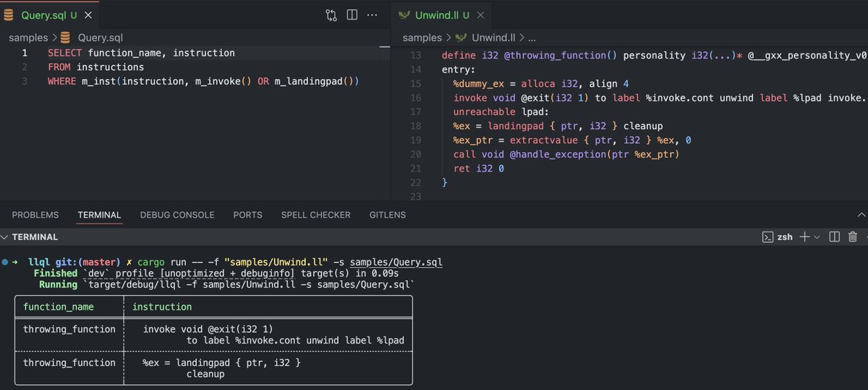Viewport: 868px width, 390px height.
Task: Click 'git:(master)' in the terminal prompt
Action: click(x=90, y=262)
